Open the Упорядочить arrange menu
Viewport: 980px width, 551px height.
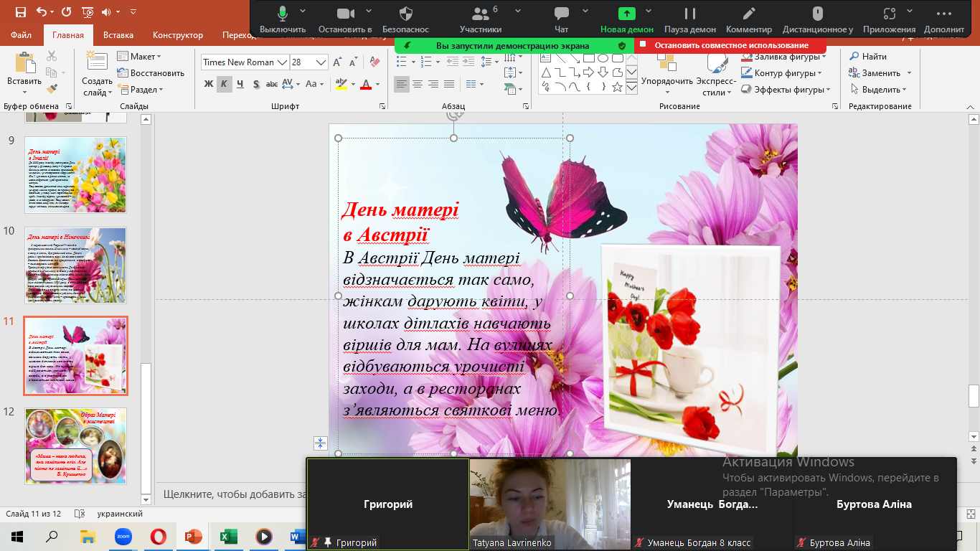point(666,75)
